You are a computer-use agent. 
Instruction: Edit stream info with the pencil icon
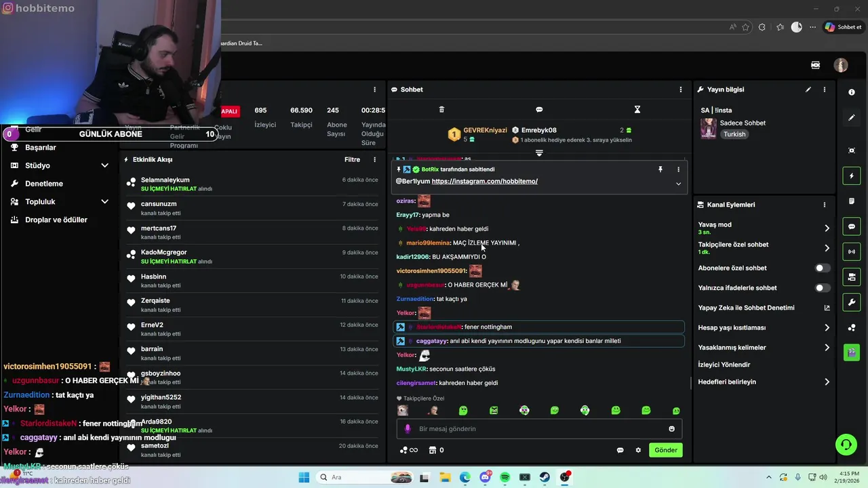click(808, 89)
